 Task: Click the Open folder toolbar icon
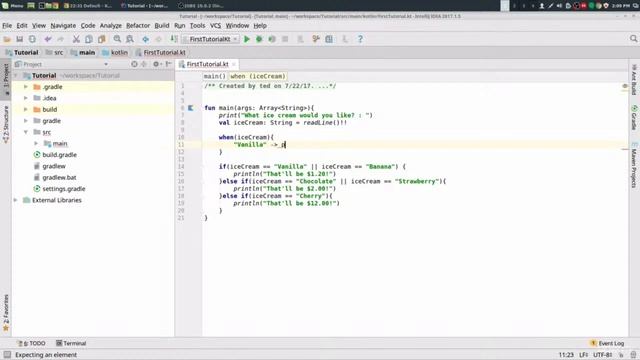[x=7, y=39]
